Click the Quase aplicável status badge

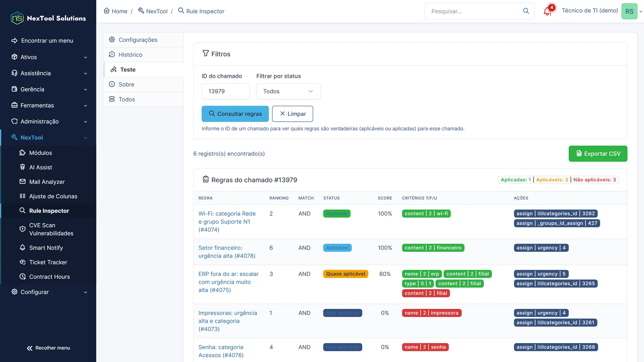pyautogui.click(x=346, y=274)
